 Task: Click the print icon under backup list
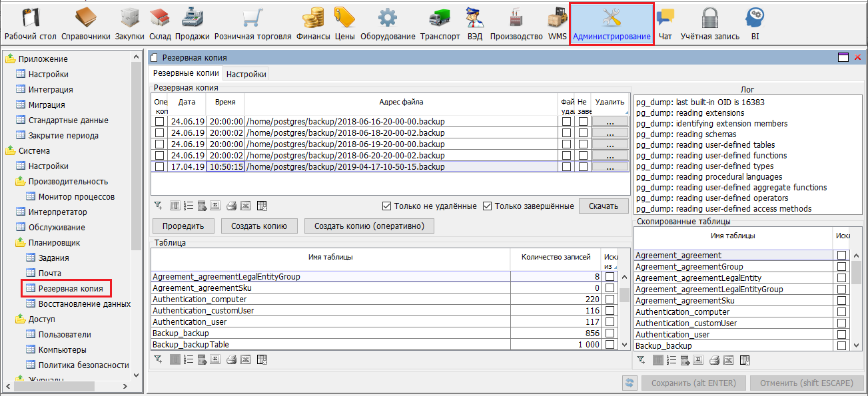(x=231, y=206)
